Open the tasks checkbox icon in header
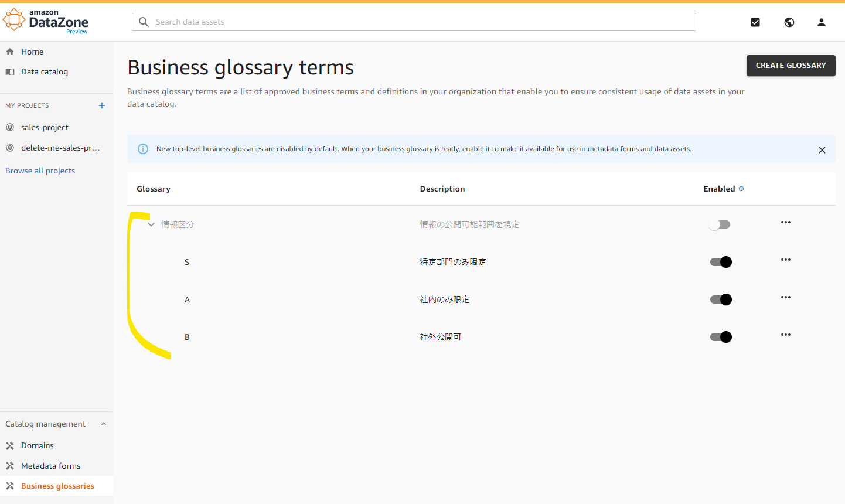845x504 pixels. (755, 22)
